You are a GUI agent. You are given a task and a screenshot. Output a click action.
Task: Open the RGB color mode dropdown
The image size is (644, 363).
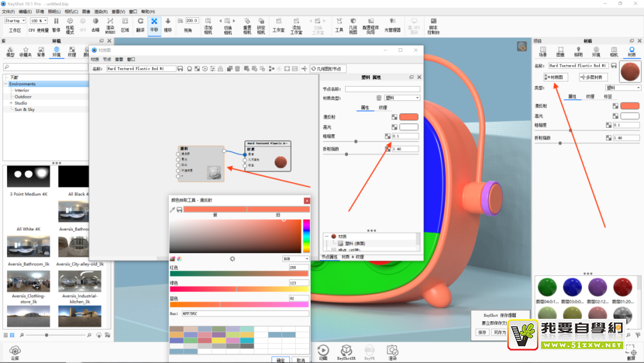pos(295,259)
